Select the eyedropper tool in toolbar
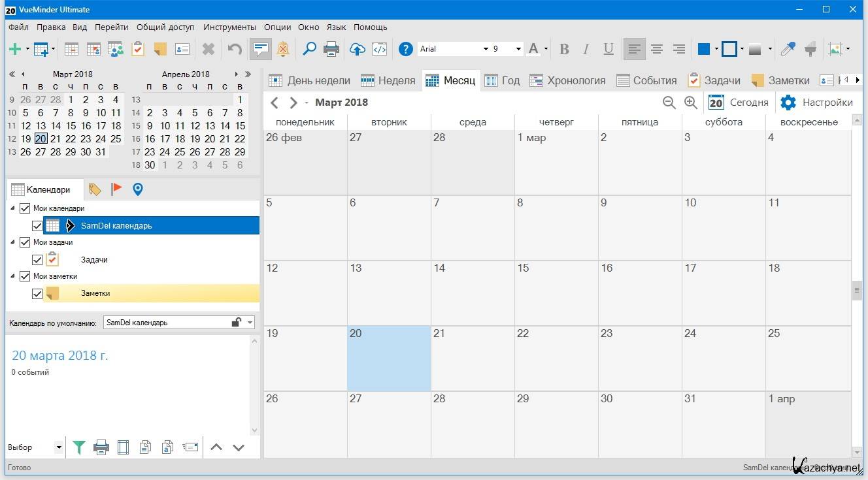 [x=788, y=49]
